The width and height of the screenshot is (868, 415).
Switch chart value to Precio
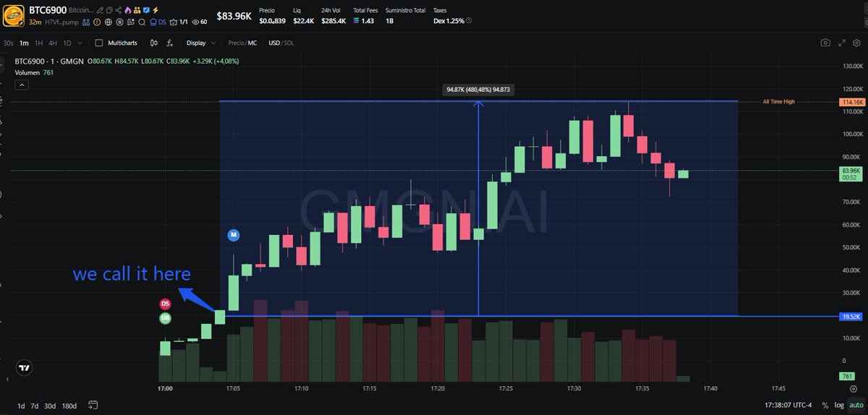click(236, 43)
